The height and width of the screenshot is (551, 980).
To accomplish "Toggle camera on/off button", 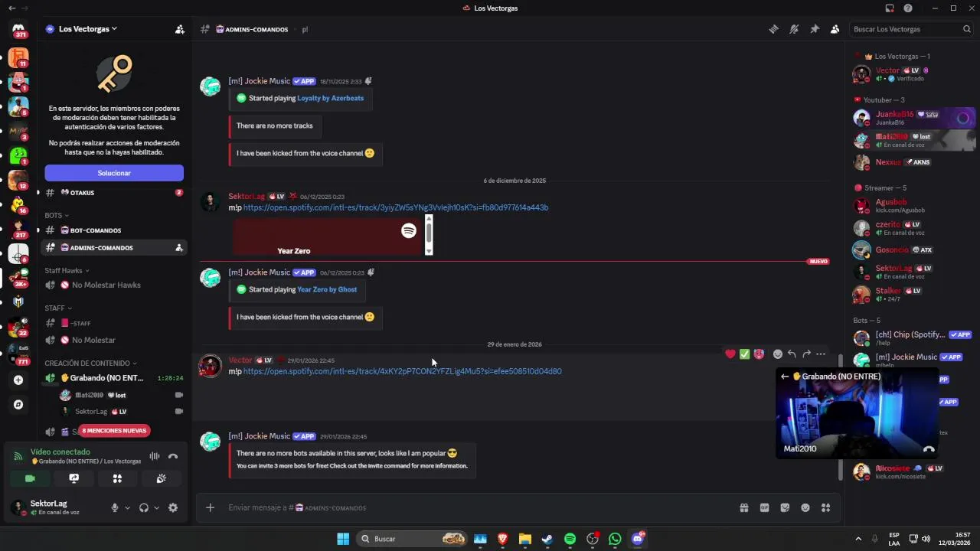I will click(x=30, y=478).
